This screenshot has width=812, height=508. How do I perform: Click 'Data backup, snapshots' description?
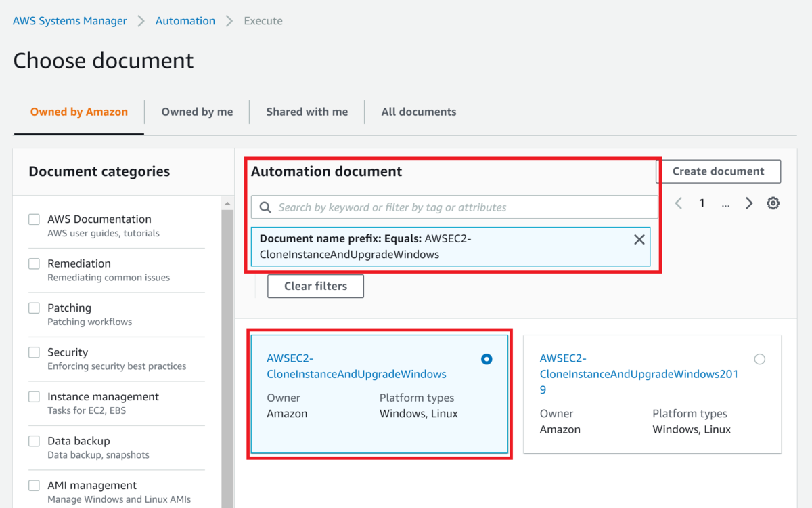(x=98, y=455)
